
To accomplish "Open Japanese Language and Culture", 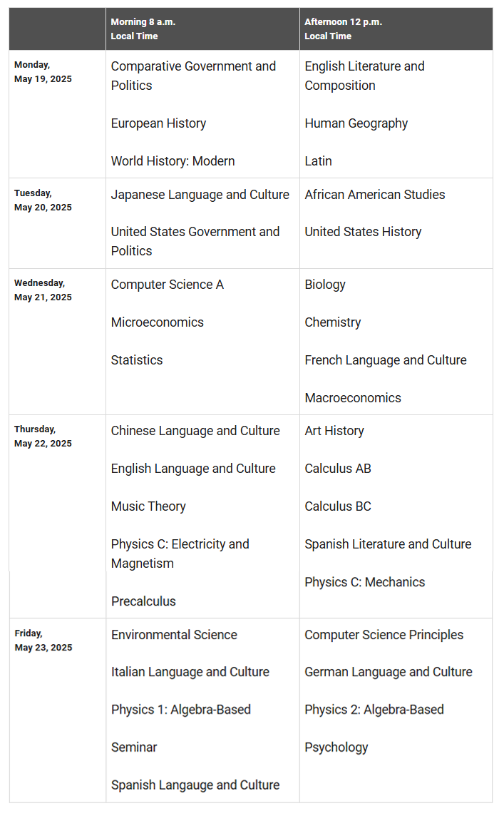I will coord(200,195).
